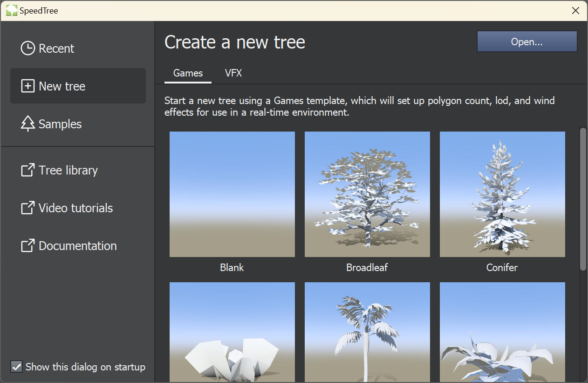Choose the Blank template thumbnail
The width and height of the screenshot is (588, 383).
pyautogui.click(x=232, y=194)
